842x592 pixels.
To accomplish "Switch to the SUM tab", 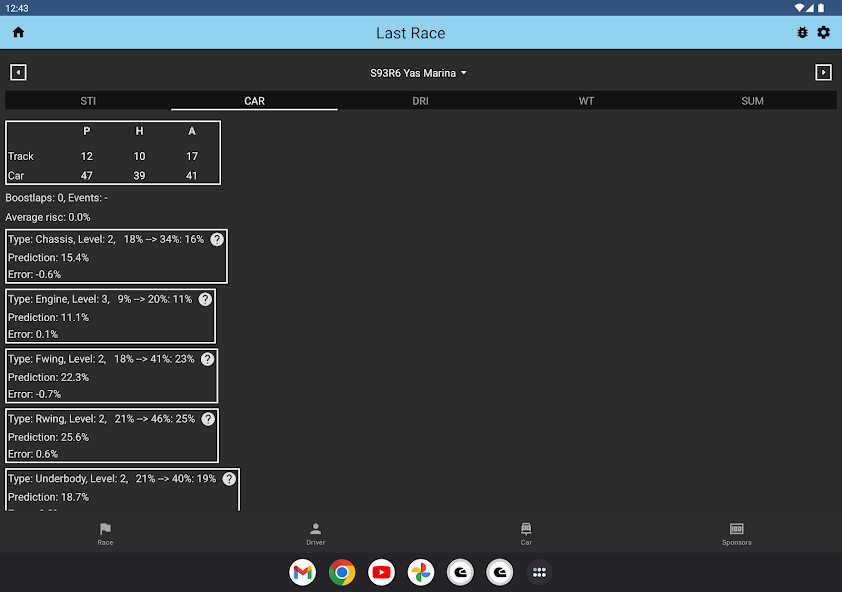I will pos(752,100).
